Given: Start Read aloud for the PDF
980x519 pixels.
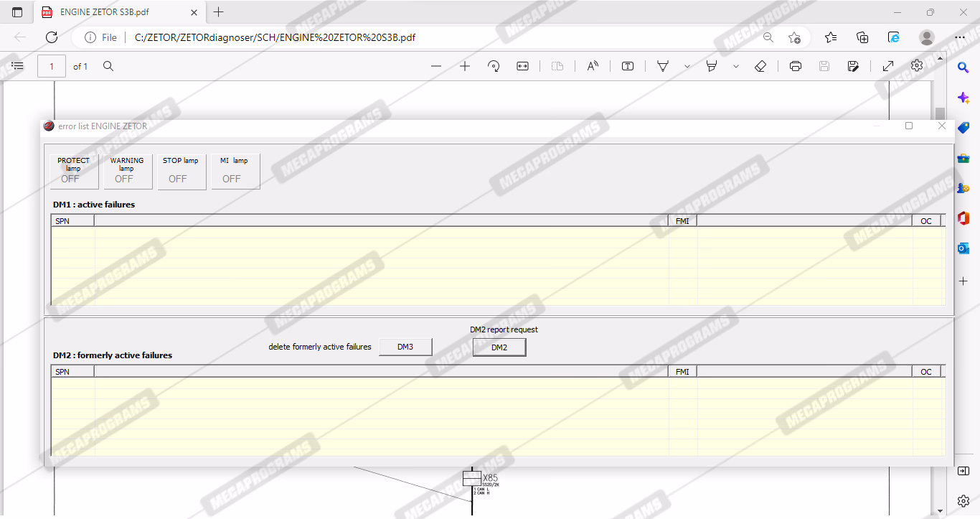Looking at the screenshot, I should point(593,66).
